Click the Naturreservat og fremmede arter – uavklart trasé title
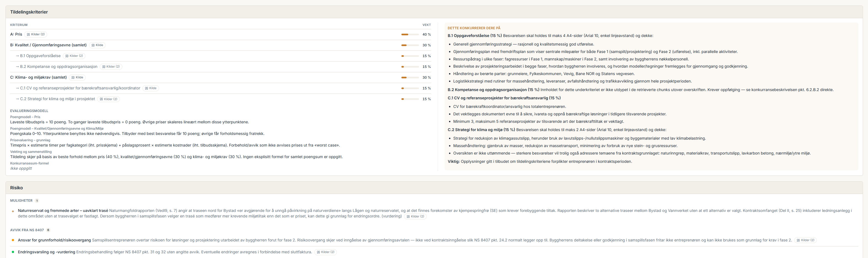This screenshot has height=258, width=868. pyautogui.click(x=63, y=211)
